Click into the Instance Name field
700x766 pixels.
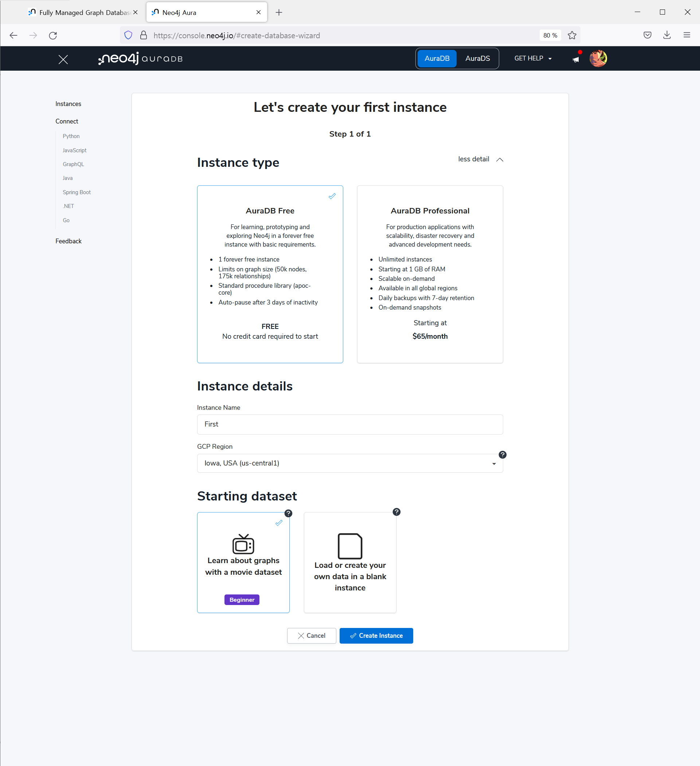click(349, 424)
